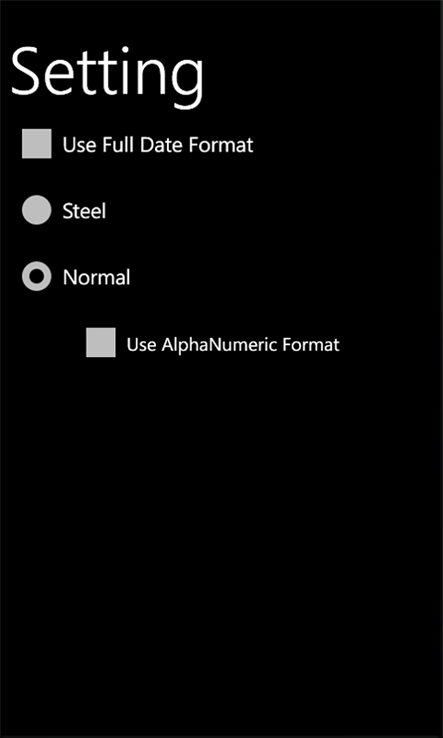The width and height of the screenshot is (443, 738).
Task: Click the word AlphaNumeric in the last option
Action: [219, 344]
